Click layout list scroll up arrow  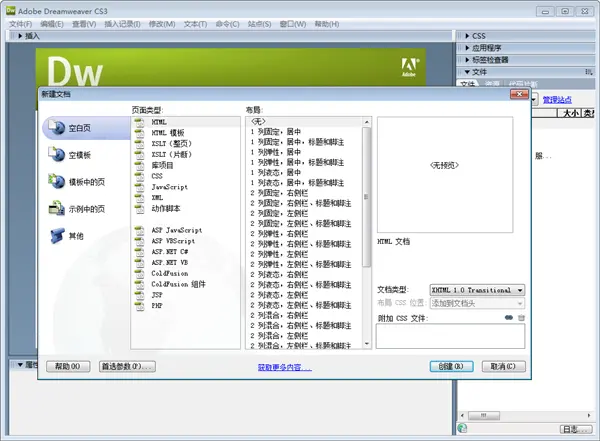(367, 122)
